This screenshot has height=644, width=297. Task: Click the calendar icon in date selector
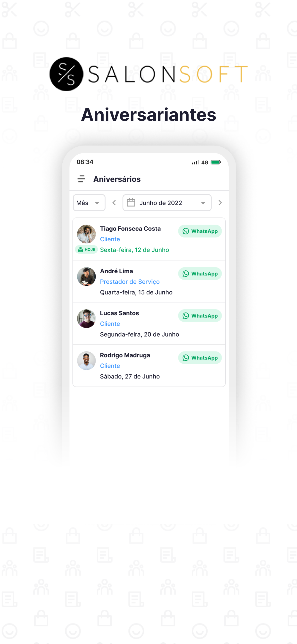pos(131,202)
